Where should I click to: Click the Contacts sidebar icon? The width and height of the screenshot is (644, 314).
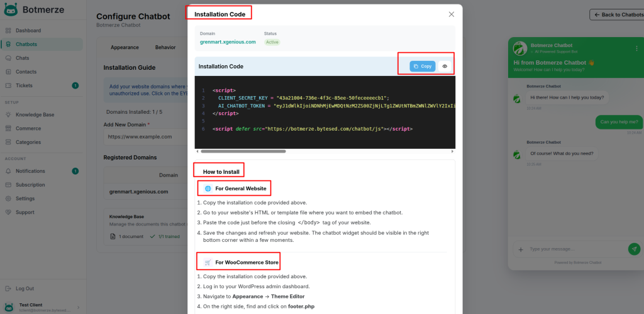click(x=9, y=72)
